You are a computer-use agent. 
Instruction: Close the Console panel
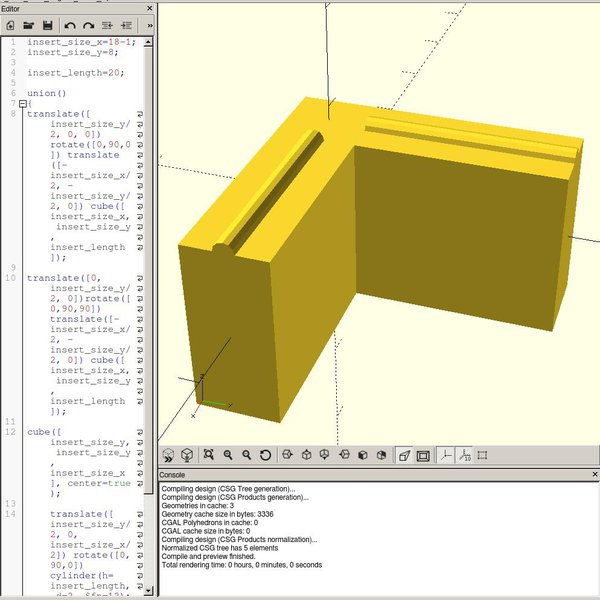coord(595,474)
